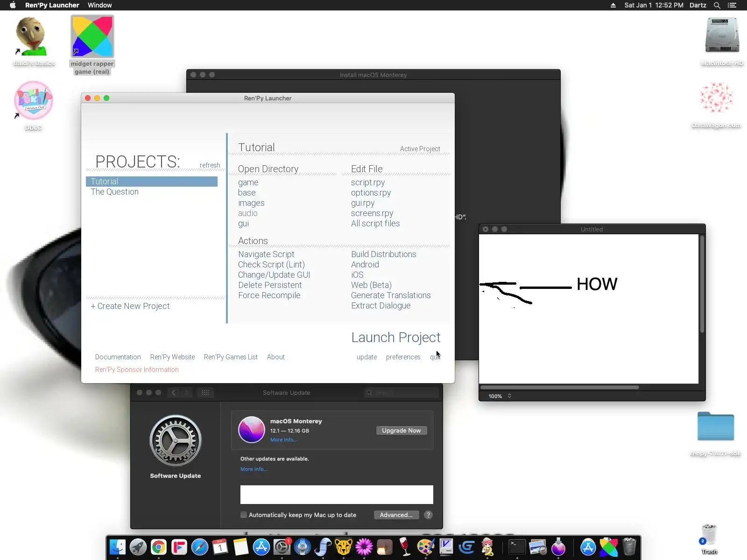Click the horizontal scrollbar in Untitled window

click(560, 387)
